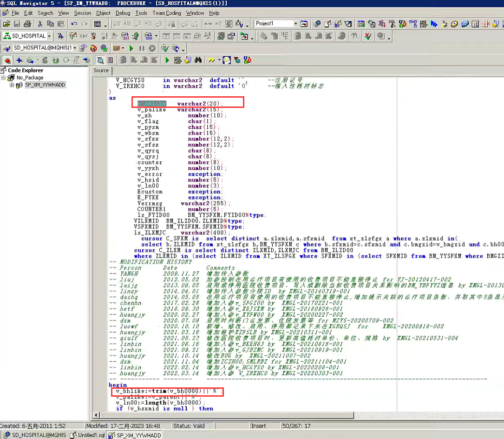504x439 pixels.
Task: Click the Cut scissors icon
Action: tap(40, 24)
